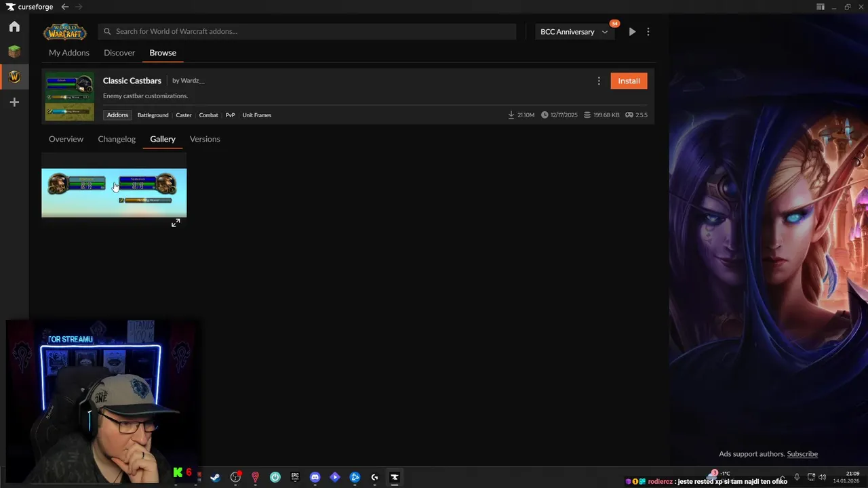This screenshot has width=868, height=488.
Task: Open Steam from the taskbar
Action: coord(215,477)
